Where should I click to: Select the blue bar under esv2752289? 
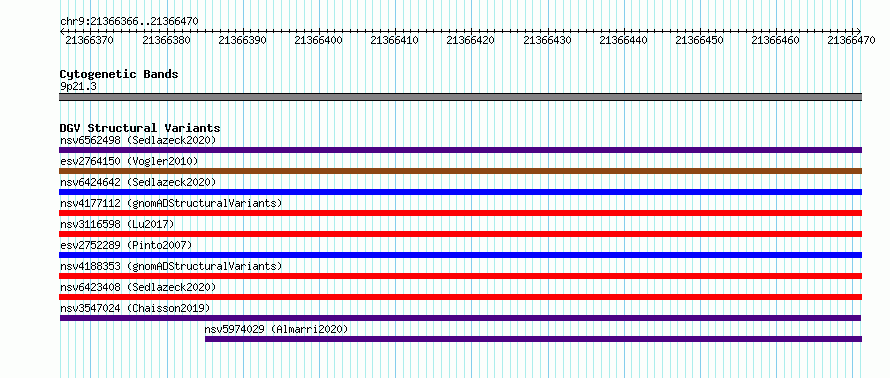coord(460,255)
